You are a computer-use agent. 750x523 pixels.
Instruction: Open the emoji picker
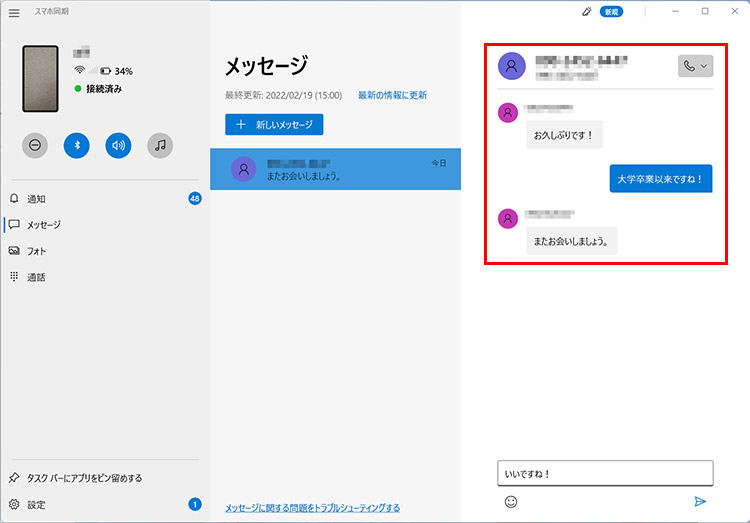point(511,502)
